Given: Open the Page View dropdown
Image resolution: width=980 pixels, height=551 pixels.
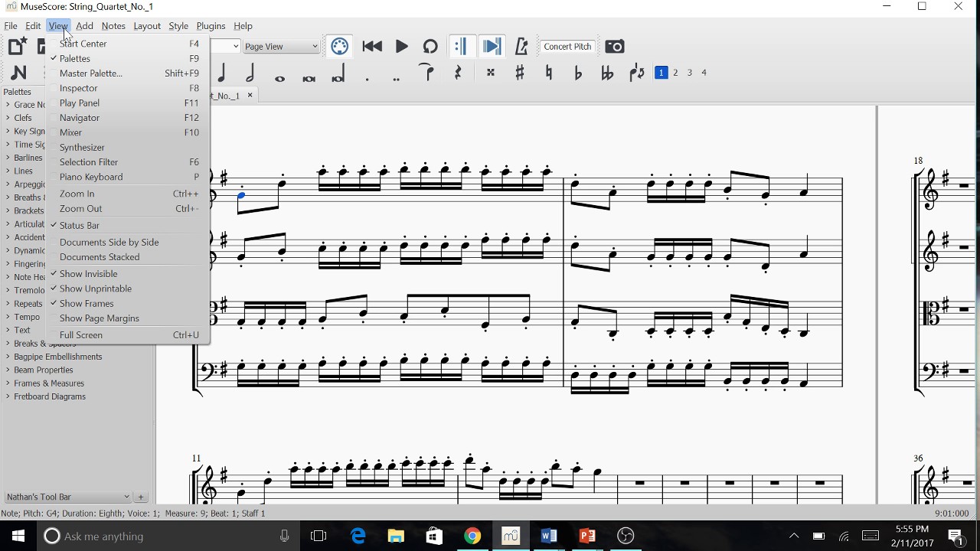Looking at the screenshot, I should click(x=281, y=47).
